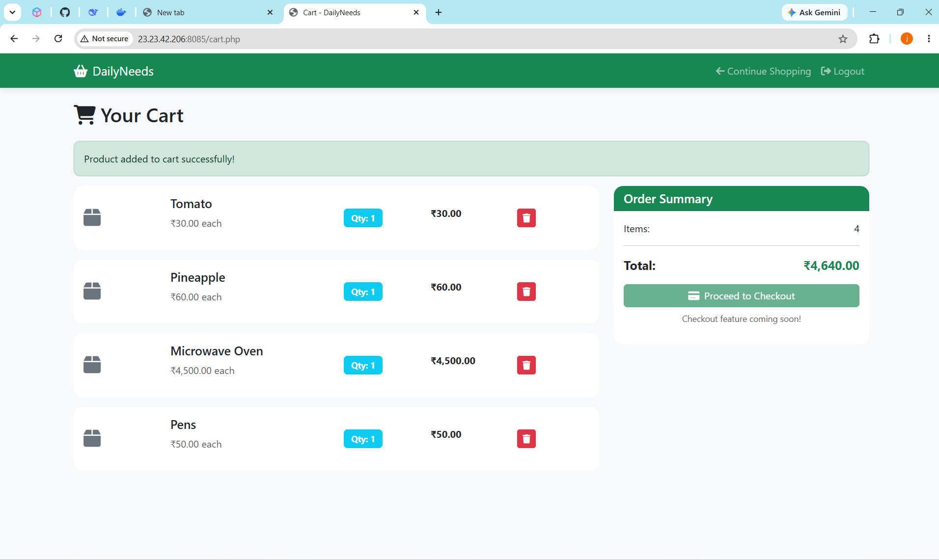Image resolution: width=939 pixels, height=560 pixels.
Task: Click the Not secure site info chip
Action: point(105,39)
